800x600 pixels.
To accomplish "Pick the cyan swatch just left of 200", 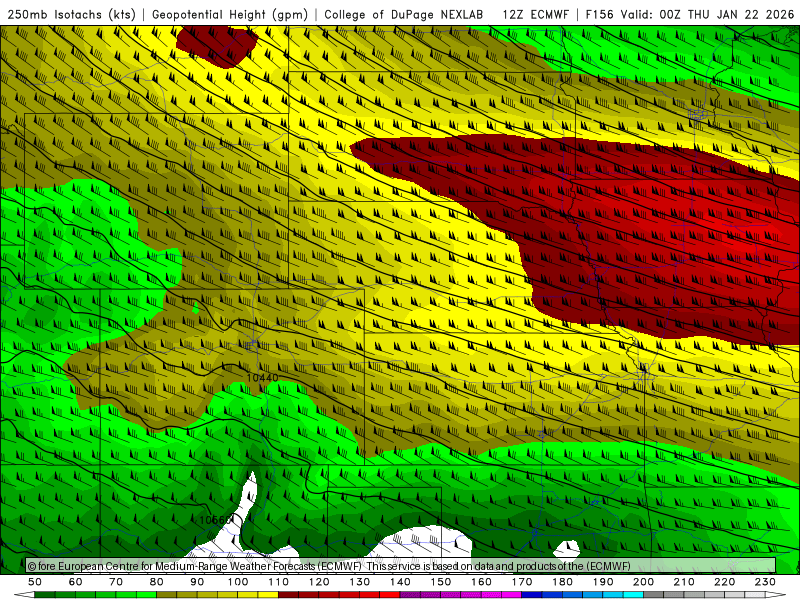I will click(634, 595).
